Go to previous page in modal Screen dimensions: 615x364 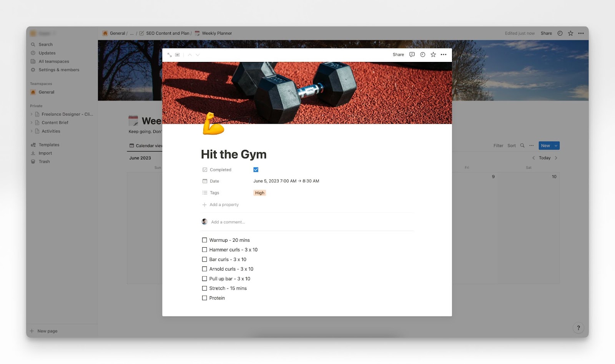(x=190, y=55)
